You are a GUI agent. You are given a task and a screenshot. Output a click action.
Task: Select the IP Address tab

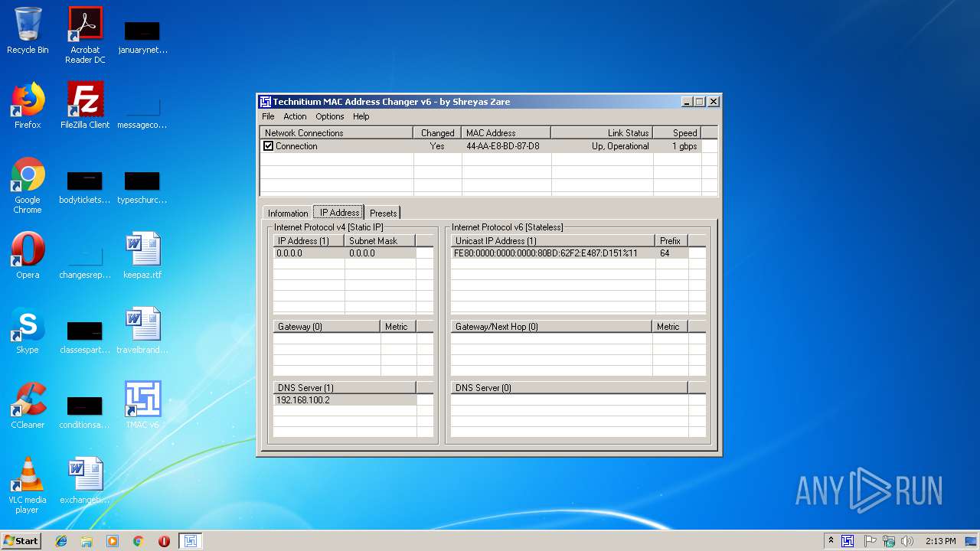(x=339, y=213)
